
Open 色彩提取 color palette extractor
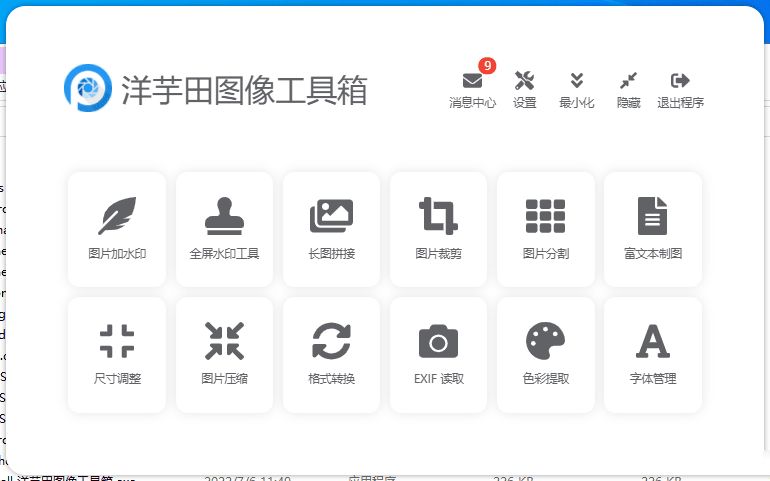point(545,354)
